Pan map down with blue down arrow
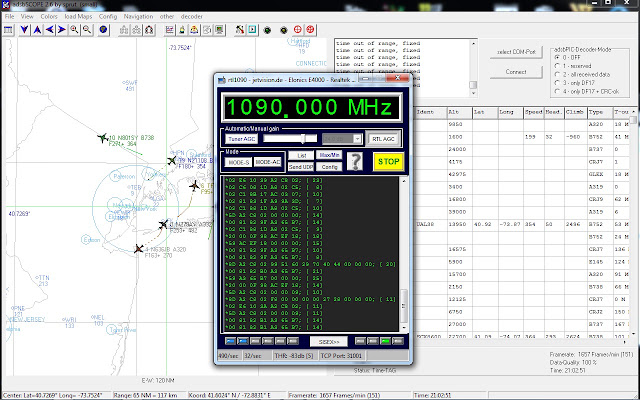Image resolution: width=640 pixels, height=400 pixels. pos(24,30)
